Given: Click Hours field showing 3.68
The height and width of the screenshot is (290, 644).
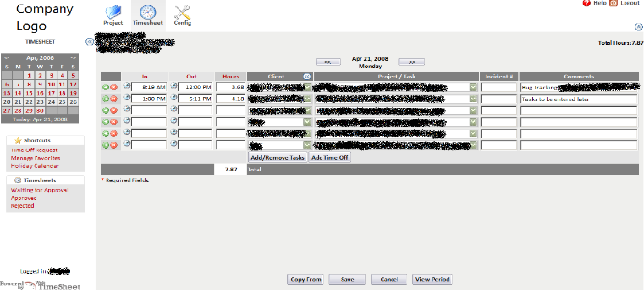Looking at the screenshot, I should [231, 87].
